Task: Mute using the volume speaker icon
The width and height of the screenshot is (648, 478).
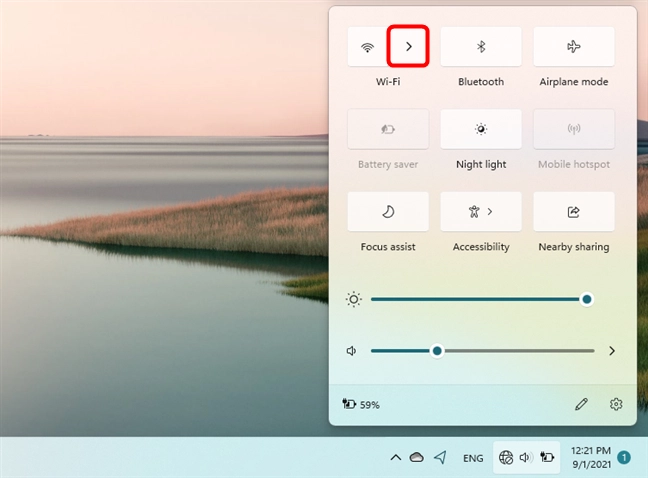Action: click(x=351, y=351)
